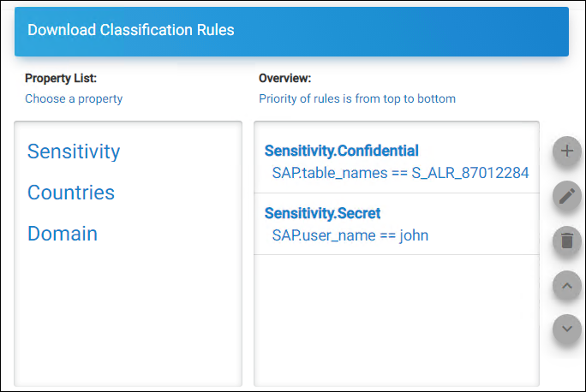Screen dimensions: 586x392
Task: Edit the selected rule with pencil icon
Action: 567,196
